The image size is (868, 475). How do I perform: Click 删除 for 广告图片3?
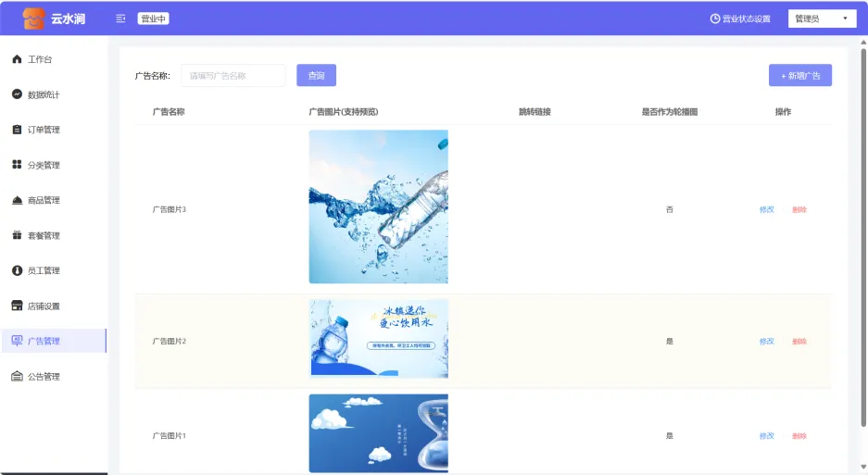799,209
